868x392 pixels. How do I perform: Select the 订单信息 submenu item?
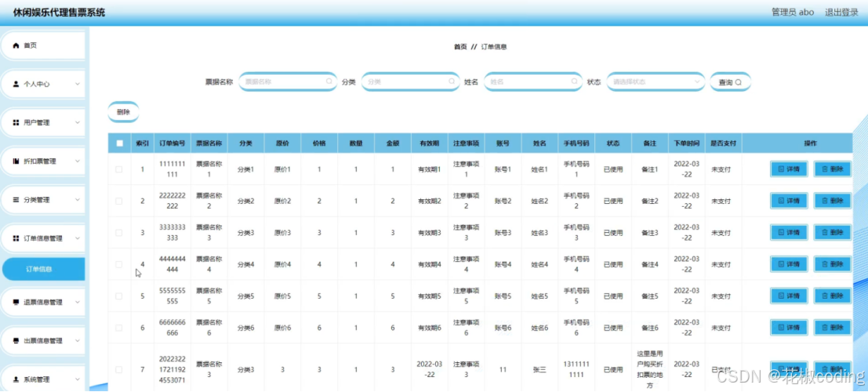[44, 269]
